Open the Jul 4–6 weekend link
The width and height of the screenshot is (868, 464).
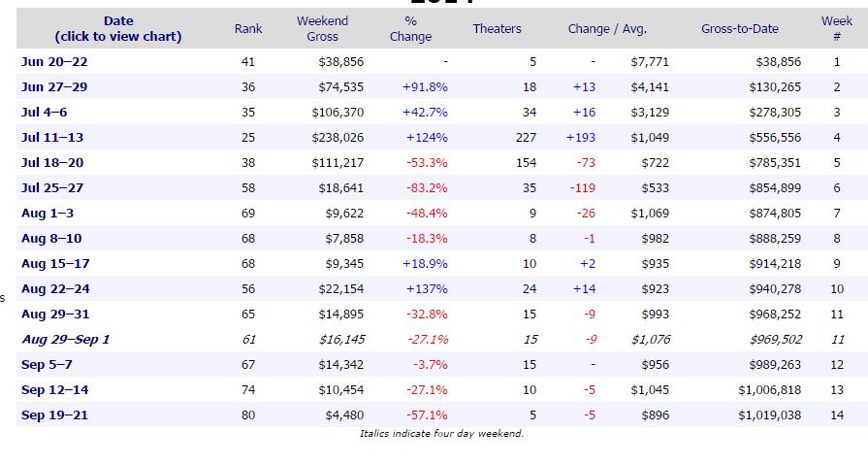tap(45, 112)
